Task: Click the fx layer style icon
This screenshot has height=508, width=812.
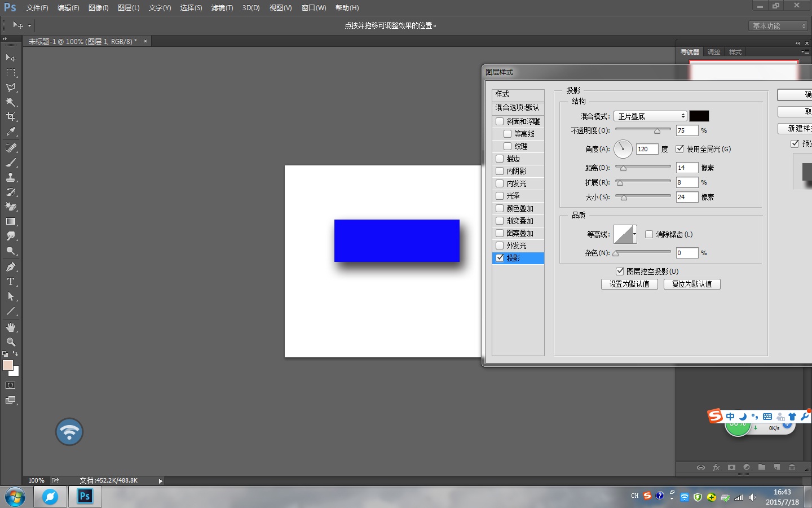Action: pos(716,467)
